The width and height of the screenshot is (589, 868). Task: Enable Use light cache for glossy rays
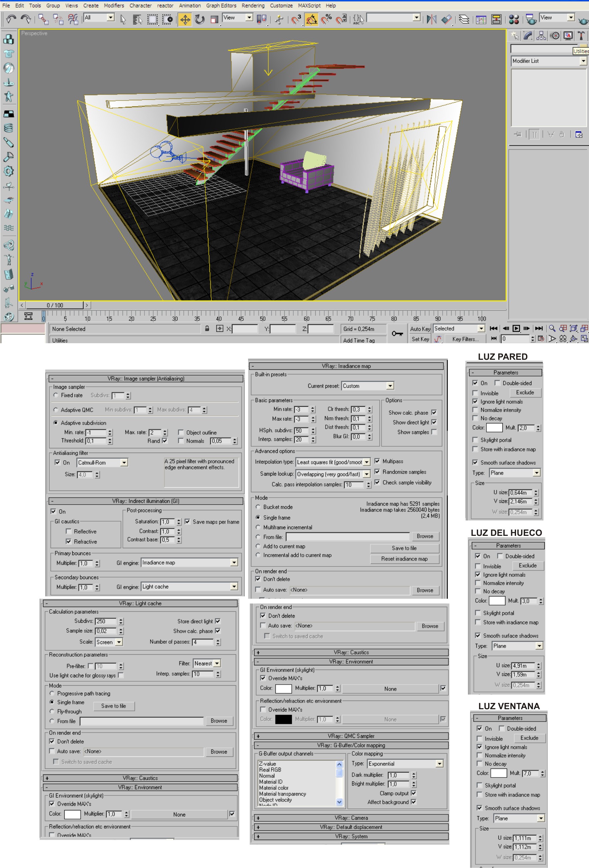[121, 675]
